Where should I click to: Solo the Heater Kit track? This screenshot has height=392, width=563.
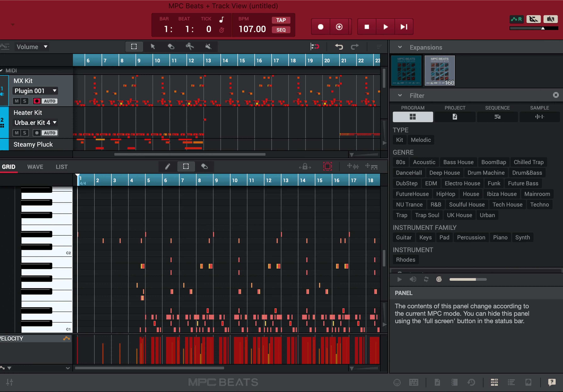point(25,133)
